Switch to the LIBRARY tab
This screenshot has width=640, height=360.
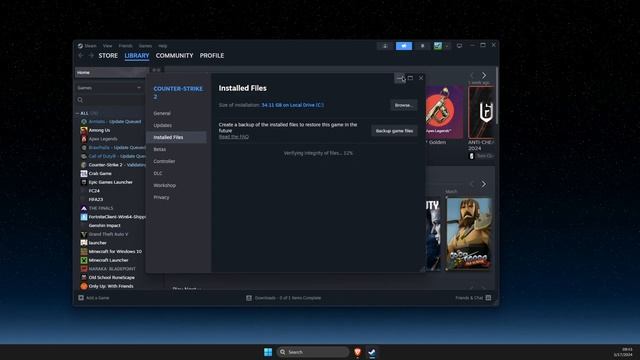coord(137,56)
